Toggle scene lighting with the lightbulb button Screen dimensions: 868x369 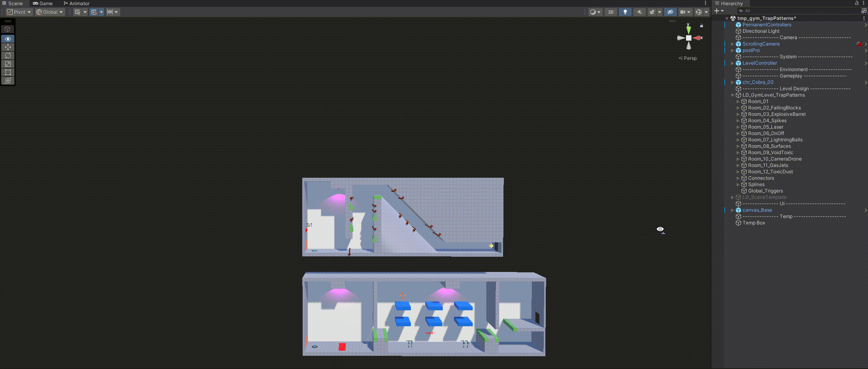[x=625, y=12]
